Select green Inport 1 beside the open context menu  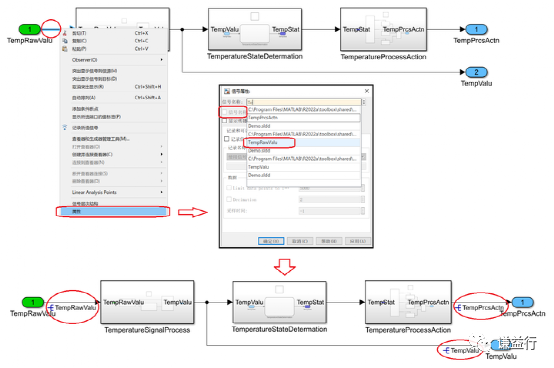point(30,29)
